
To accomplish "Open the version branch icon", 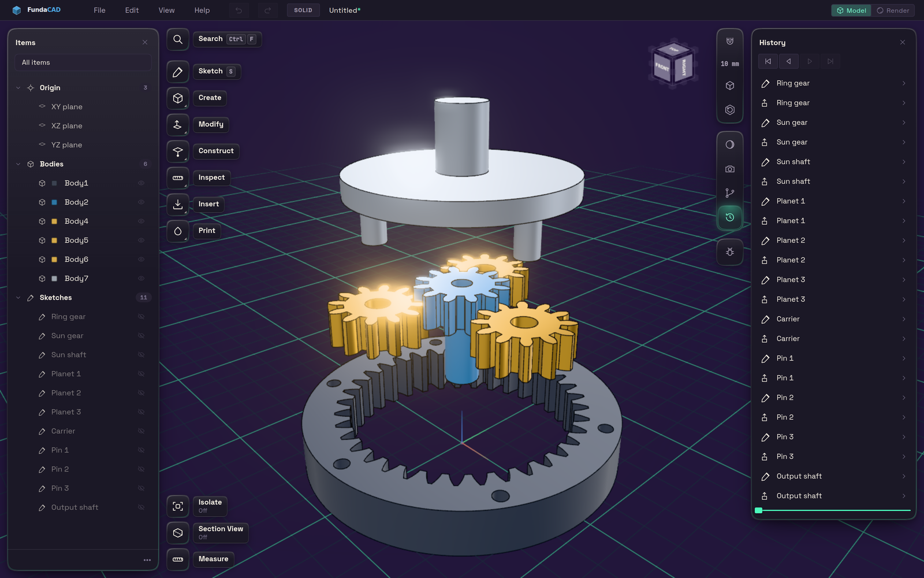I will coord(730,193).
